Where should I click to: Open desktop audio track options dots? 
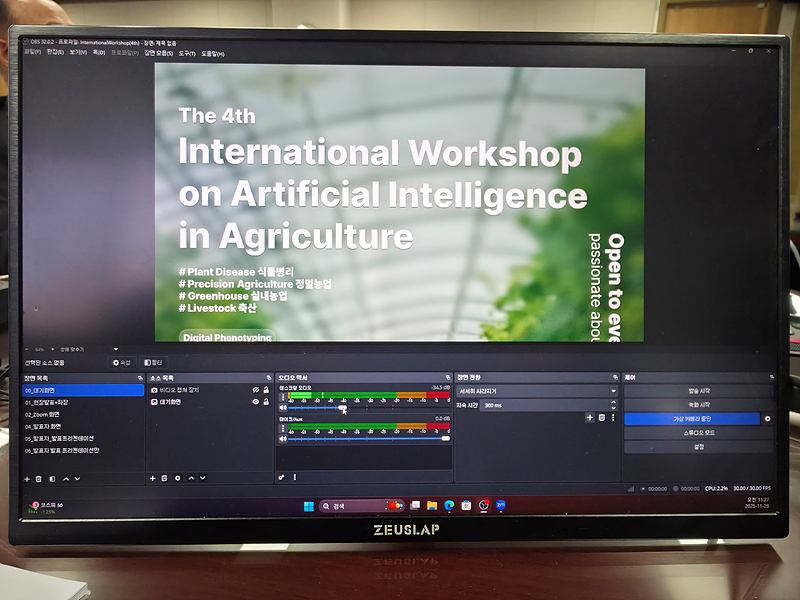point(283,397)
